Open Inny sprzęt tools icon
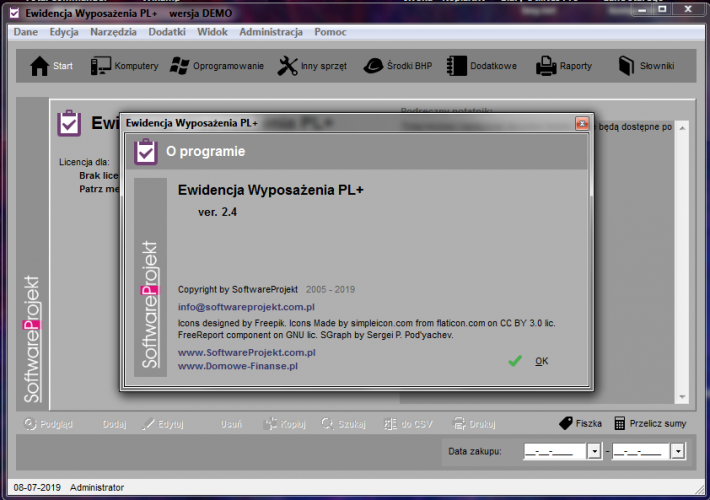710x500 pixels. point(287,66)
